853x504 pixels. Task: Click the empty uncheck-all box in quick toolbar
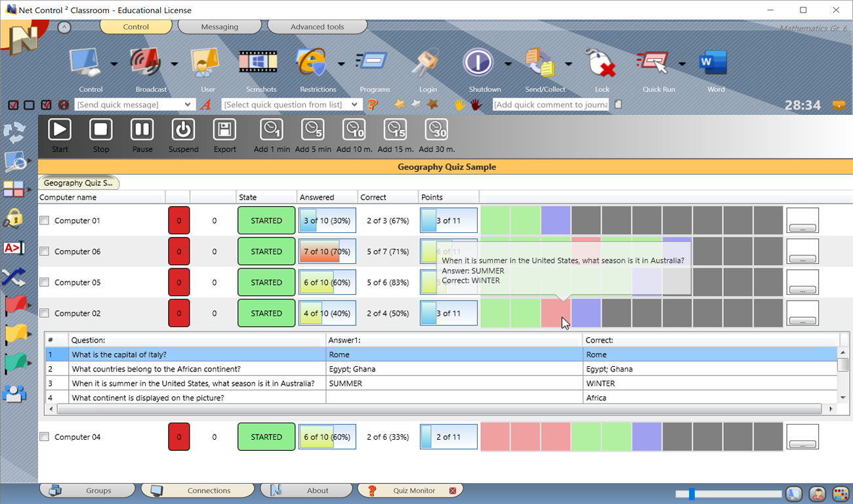pyautogui.click(x=30, y=105)
